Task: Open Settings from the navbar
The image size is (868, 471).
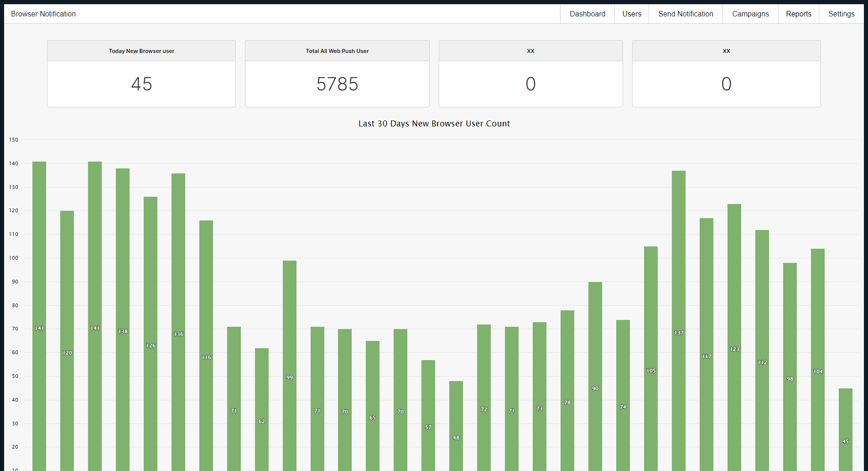Action: pyautogui.click(x=841, y=14)
